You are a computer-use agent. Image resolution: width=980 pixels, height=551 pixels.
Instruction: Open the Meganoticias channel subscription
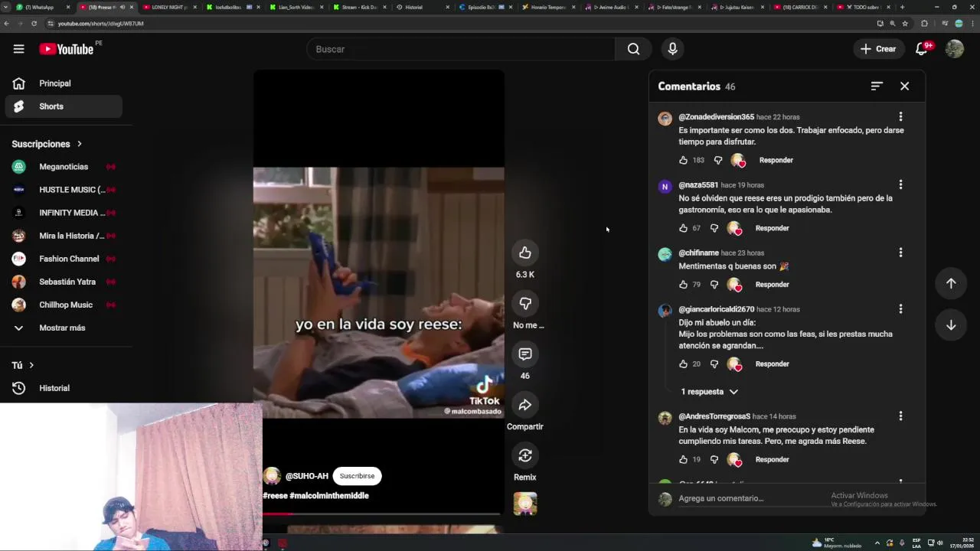[64, 167]
